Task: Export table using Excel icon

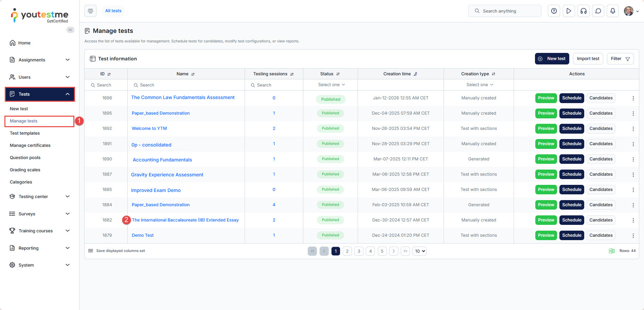Action: tap(611, 251)
